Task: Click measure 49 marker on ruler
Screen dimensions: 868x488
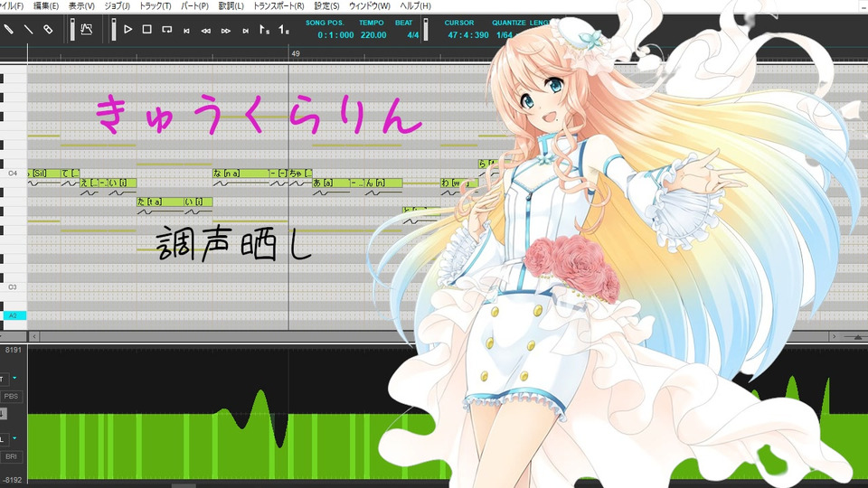Action: (296, 53)
